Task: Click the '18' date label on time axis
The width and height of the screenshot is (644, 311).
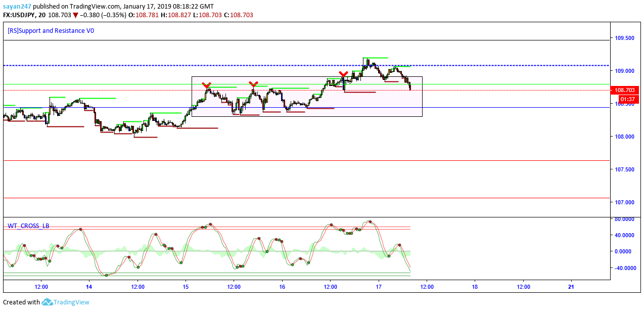Action: pyautogui.click(x=475, y=287)
